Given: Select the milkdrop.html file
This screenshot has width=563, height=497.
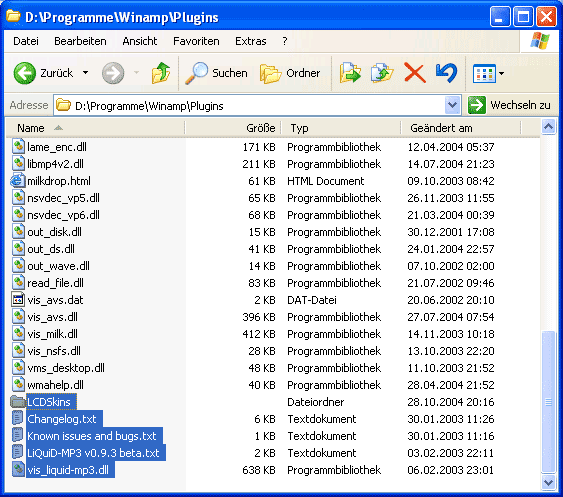Looking at the screenshot, I should coord(59,181).
